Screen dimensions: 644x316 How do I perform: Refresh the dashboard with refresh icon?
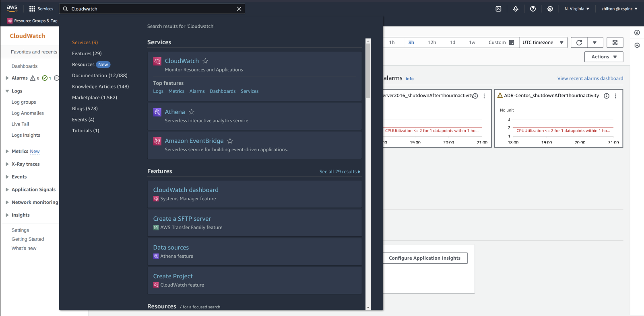click(x=579, y=43)
